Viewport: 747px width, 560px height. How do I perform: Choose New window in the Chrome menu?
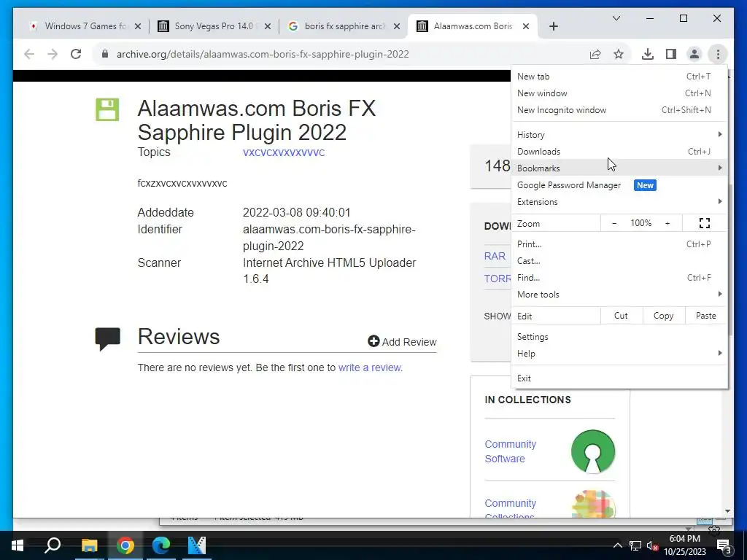[x=619, y=93]
